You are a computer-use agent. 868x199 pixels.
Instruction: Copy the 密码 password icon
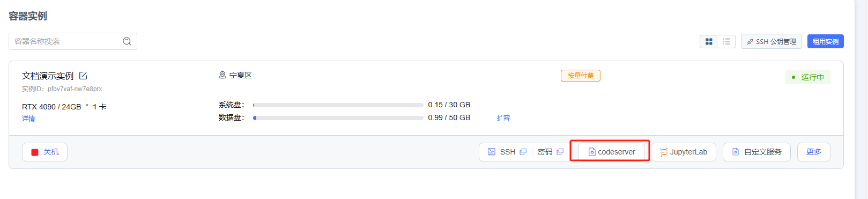(560, 152)
